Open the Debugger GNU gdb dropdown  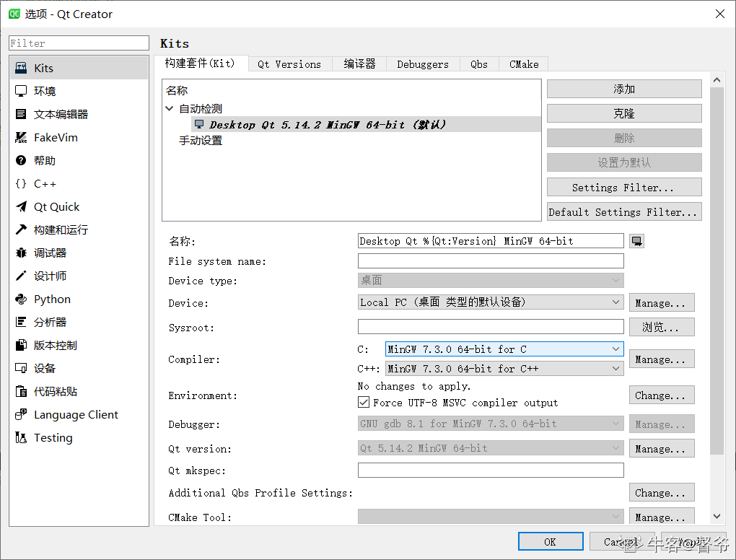click(x=491, y=424)
